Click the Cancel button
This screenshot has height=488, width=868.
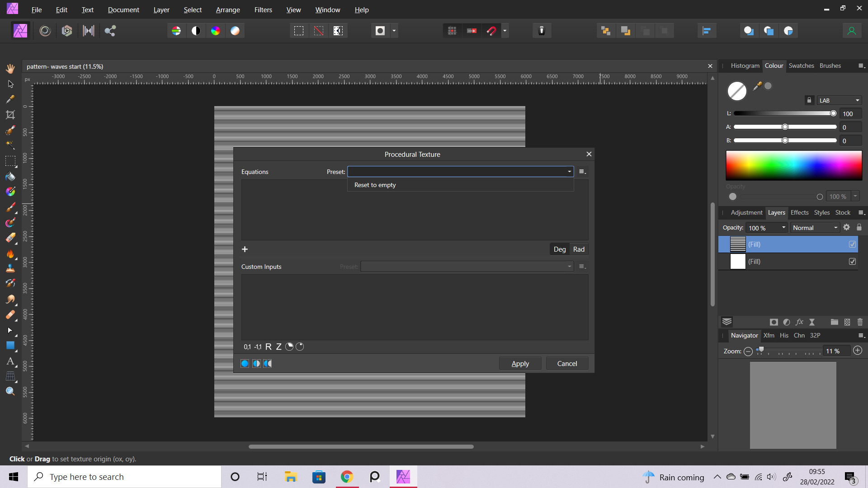tap(567, 364)
